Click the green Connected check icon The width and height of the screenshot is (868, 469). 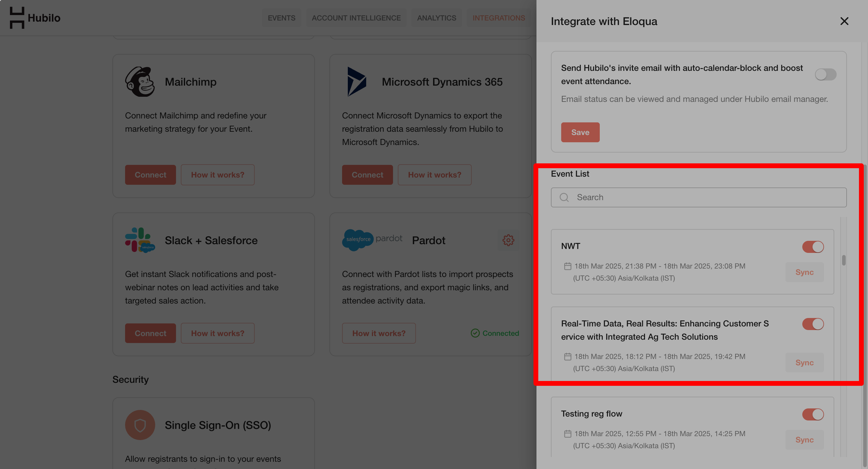475,333
